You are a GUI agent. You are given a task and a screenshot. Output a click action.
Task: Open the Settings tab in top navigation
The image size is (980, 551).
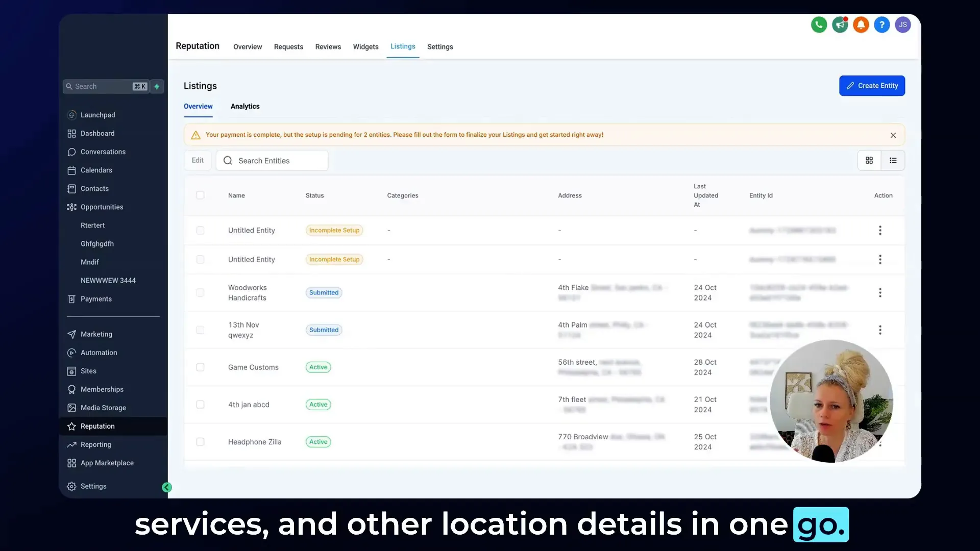point(440,46)
